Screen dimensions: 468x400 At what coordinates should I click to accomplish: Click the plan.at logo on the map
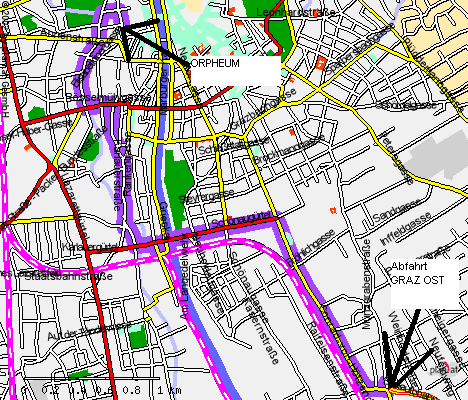point(443,369)
